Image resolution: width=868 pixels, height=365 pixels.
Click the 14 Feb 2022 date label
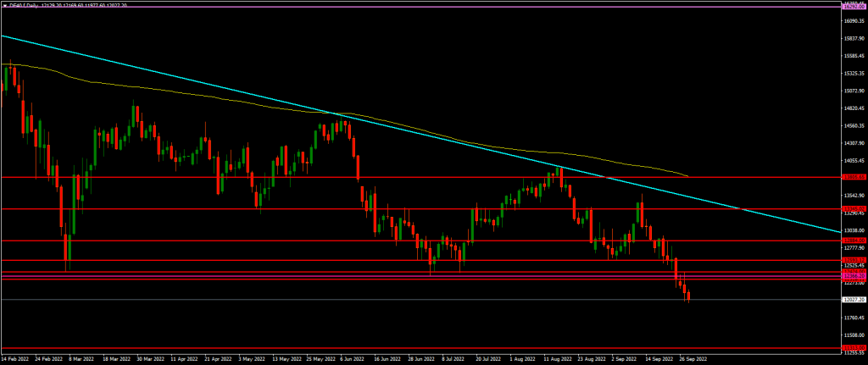click(19, 358)
